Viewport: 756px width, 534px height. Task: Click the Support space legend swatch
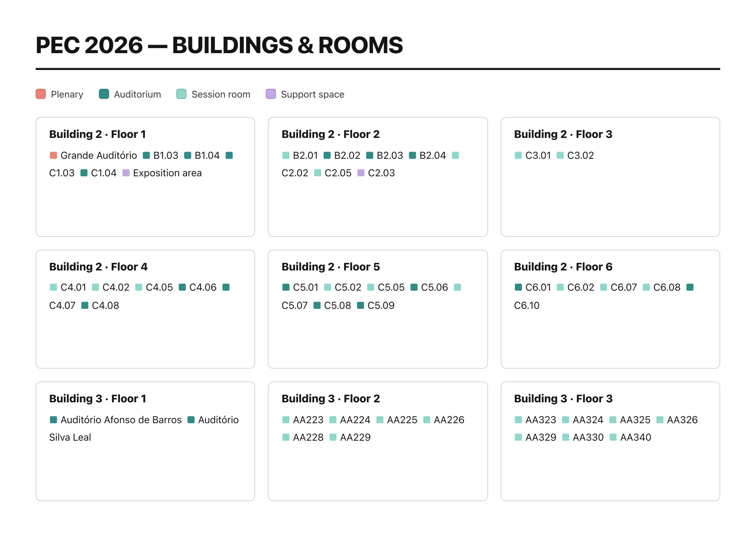click(x=271, y=94)
